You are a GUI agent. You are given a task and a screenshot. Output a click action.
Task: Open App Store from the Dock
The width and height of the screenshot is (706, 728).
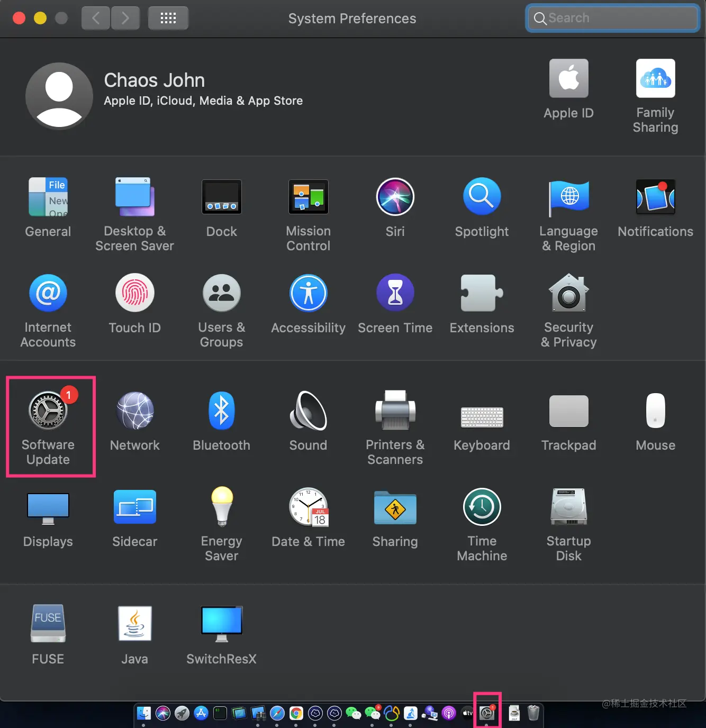[201, 713]
